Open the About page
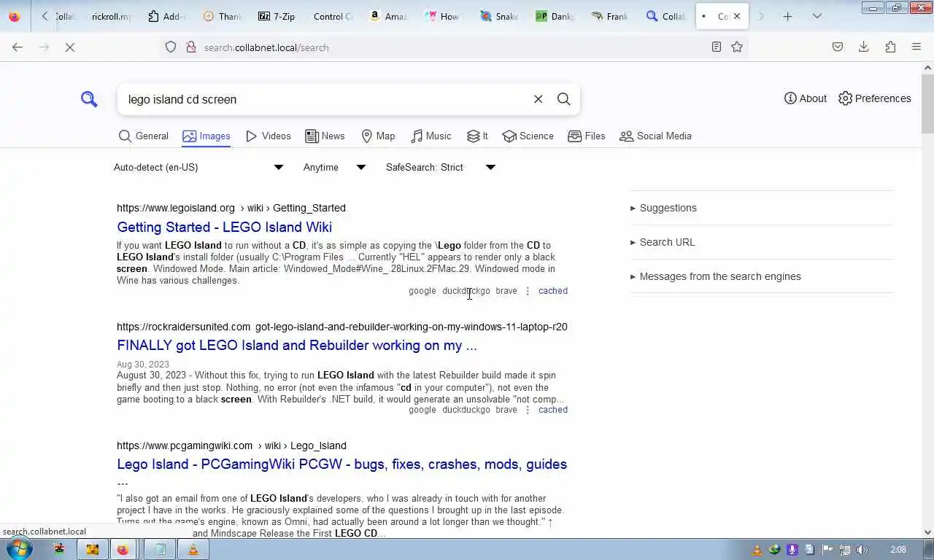934x560 pixels. pos(806,98)
